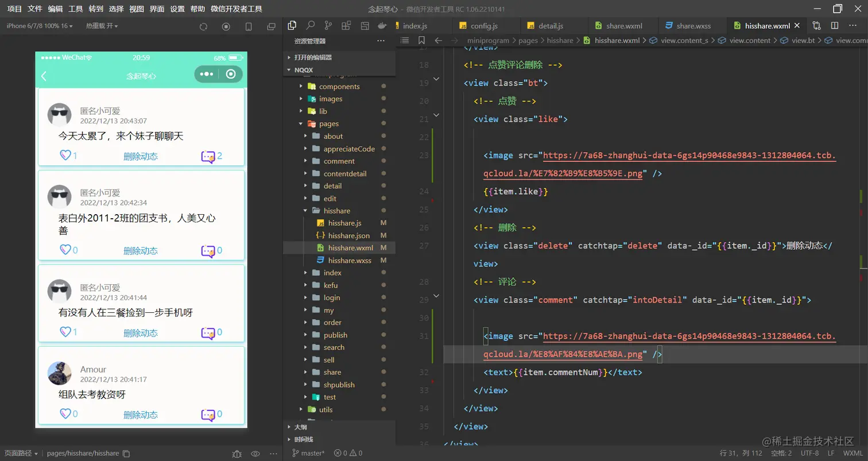
Task: Open the 项目 menu
Action: 14,9
